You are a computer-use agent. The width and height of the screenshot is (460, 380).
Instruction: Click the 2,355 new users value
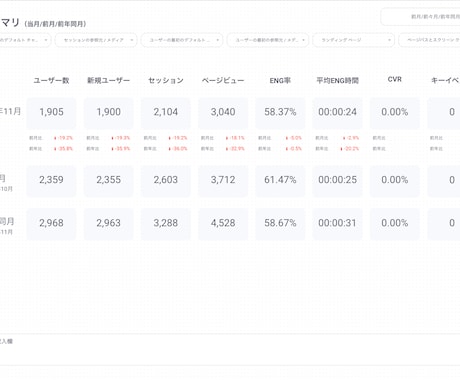pos(108,180)
